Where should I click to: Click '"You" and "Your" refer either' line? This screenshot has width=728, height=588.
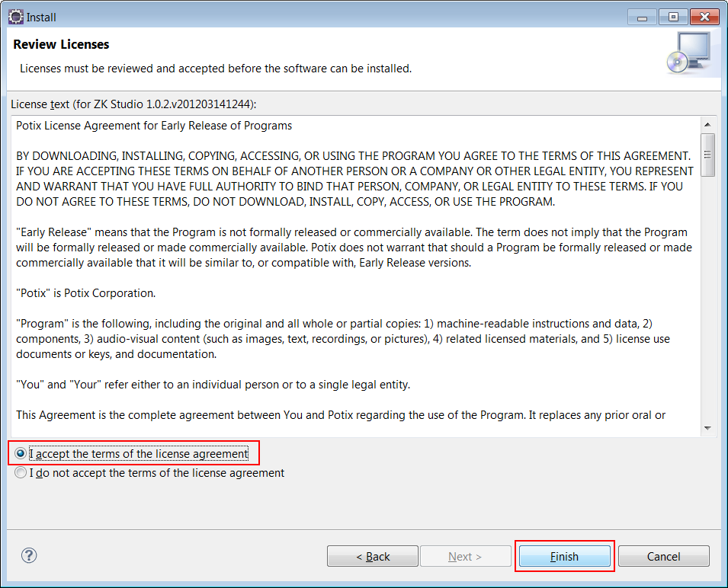(x=213, y=385)
